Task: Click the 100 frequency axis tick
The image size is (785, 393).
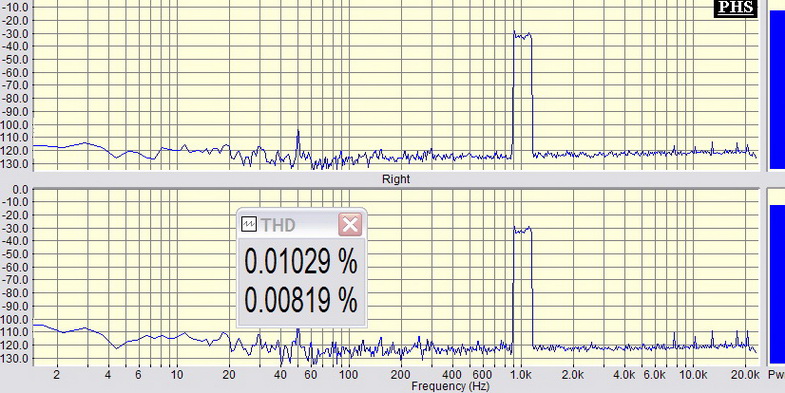Action: pos(348,375)
